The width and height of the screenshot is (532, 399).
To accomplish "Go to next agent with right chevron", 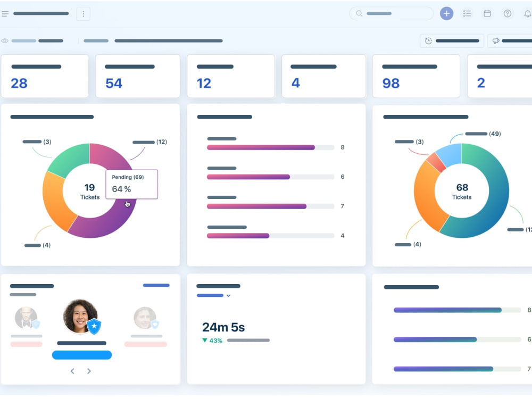I will [x=89, y=371].
